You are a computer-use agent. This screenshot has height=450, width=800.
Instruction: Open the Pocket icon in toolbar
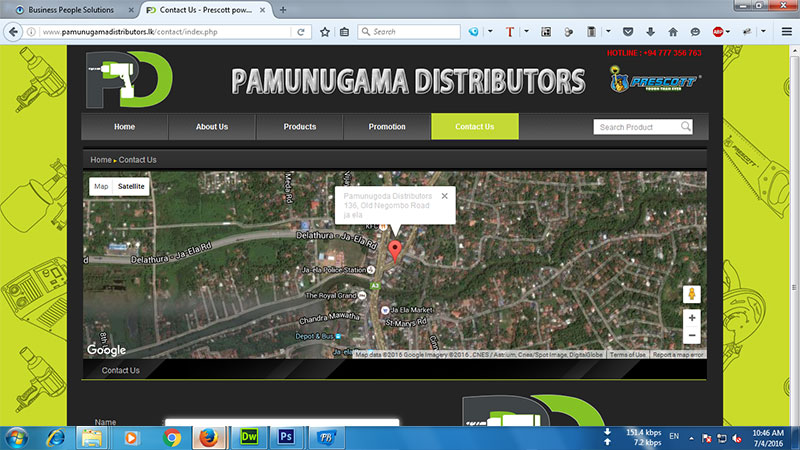pyautogui.click(x=628, y=32)
